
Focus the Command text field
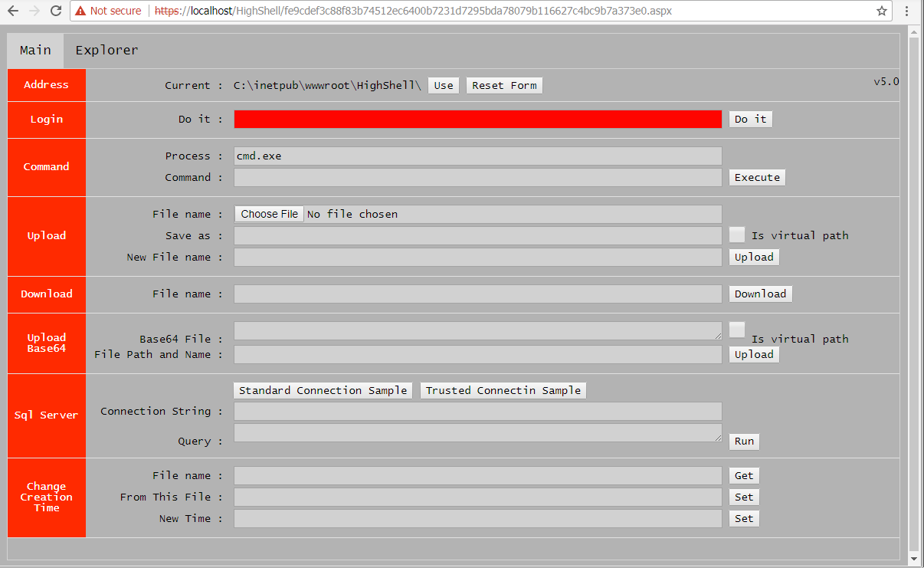coord(477,177)
